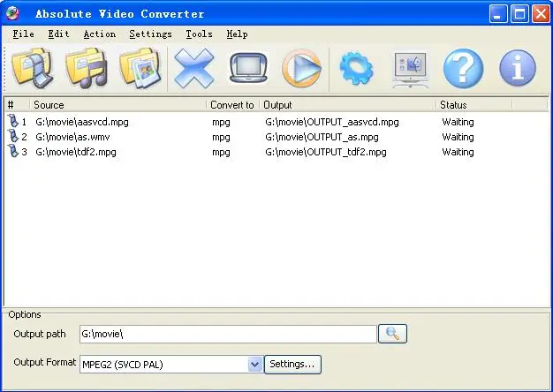Start conversion with the play icon
The width and height of the screenshot is (553, 392).
[302, 68]
